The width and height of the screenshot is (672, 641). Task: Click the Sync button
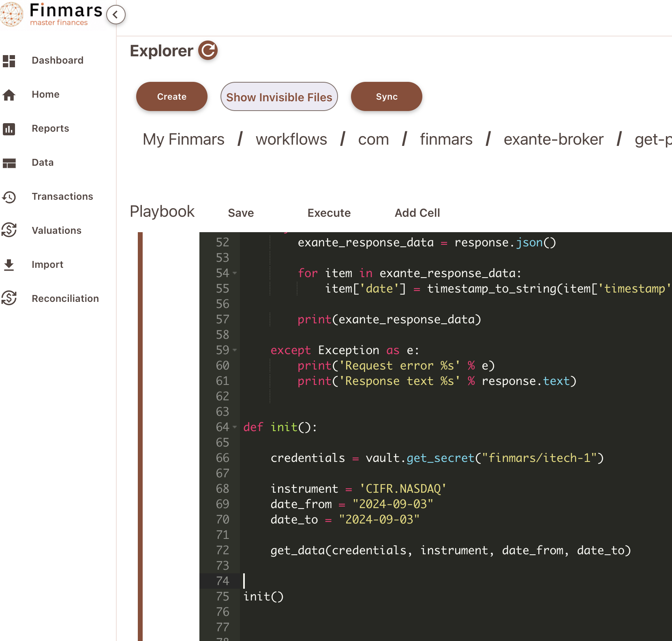tap(387, 96)
